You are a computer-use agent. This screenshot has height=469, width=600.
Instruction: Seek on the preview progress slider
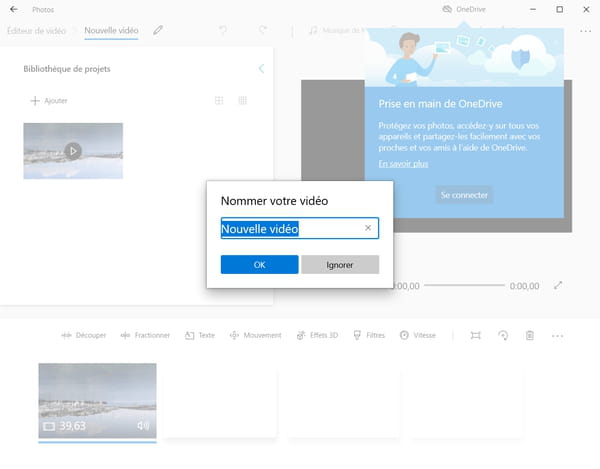(464, 285)
